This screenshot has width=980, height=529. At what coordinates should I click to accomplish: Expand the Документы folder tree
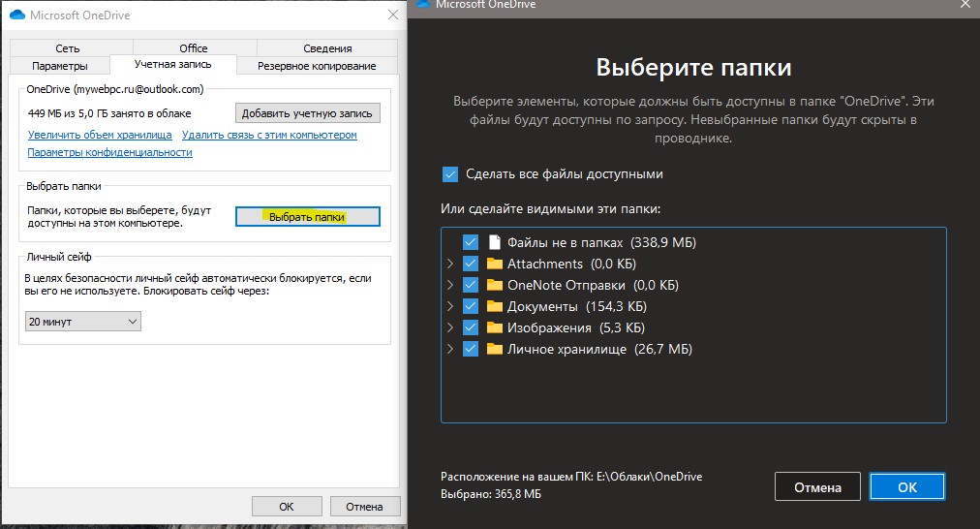[x=450, y=306]
